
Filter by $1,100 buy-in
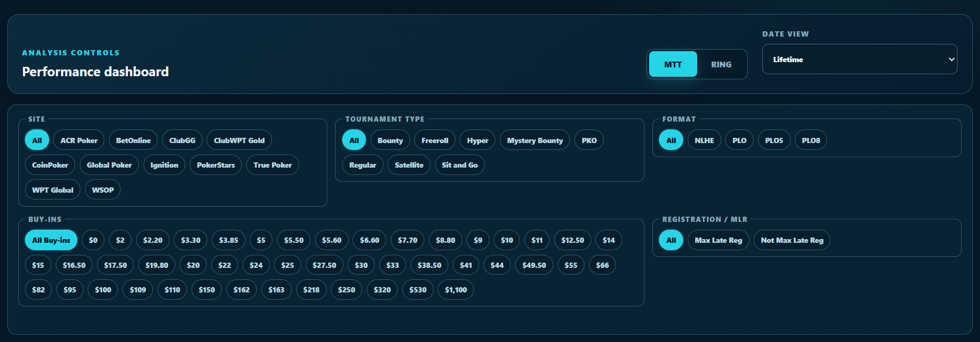(456, 289)
